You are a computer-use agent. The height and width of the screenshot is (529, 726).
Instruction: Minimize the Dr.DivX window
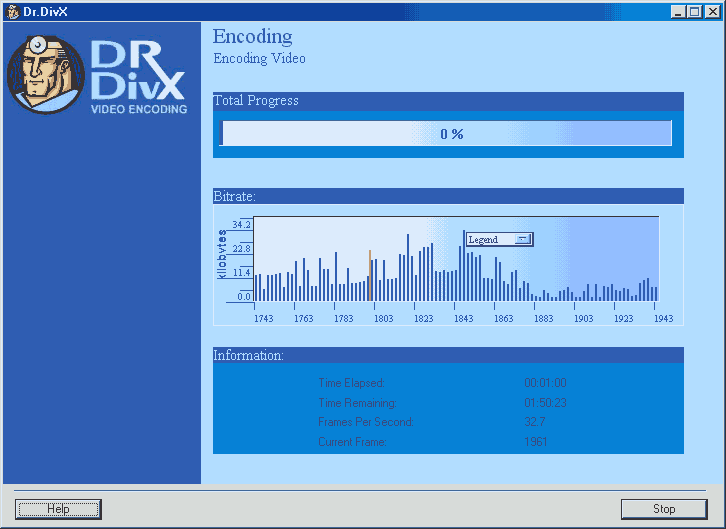point(679,11)
